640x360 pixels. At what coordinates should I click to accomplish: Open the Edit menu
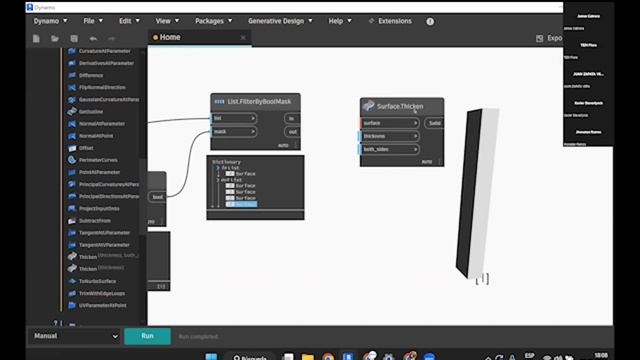tap(129, 21)
